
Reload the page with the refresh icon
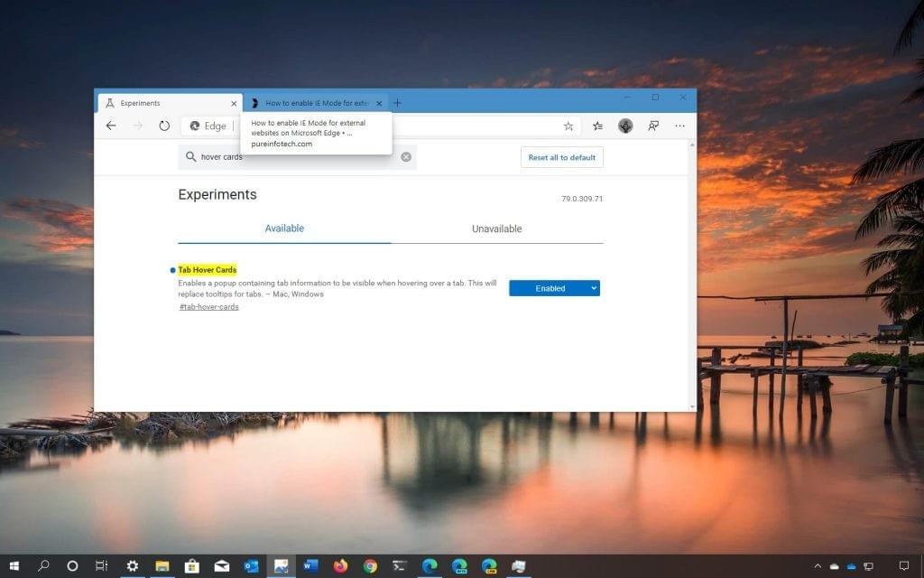(x=163, y=126)
